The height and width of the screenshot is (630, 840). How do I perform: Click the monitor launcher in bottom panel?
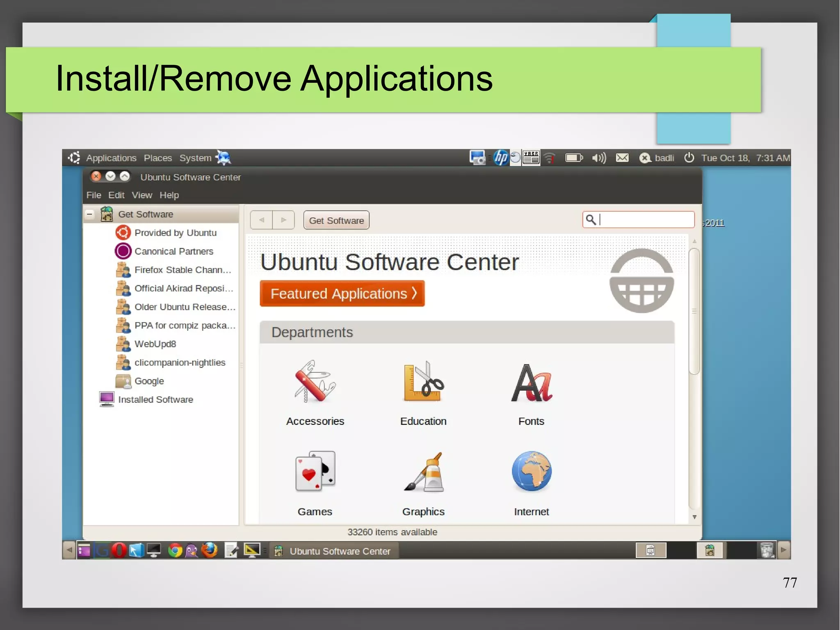(154, 550)
